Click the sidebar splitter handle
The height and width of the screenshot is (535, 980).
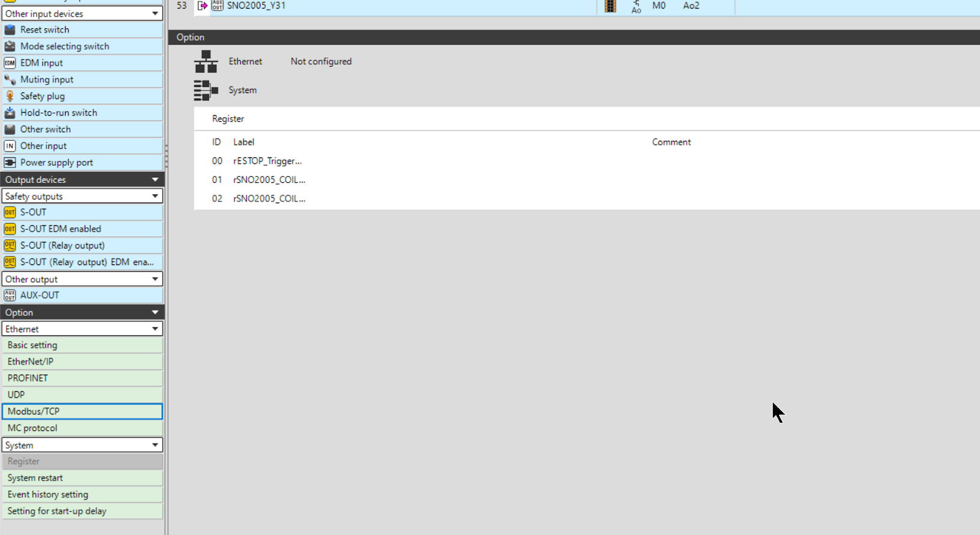[x=166, y=156]
